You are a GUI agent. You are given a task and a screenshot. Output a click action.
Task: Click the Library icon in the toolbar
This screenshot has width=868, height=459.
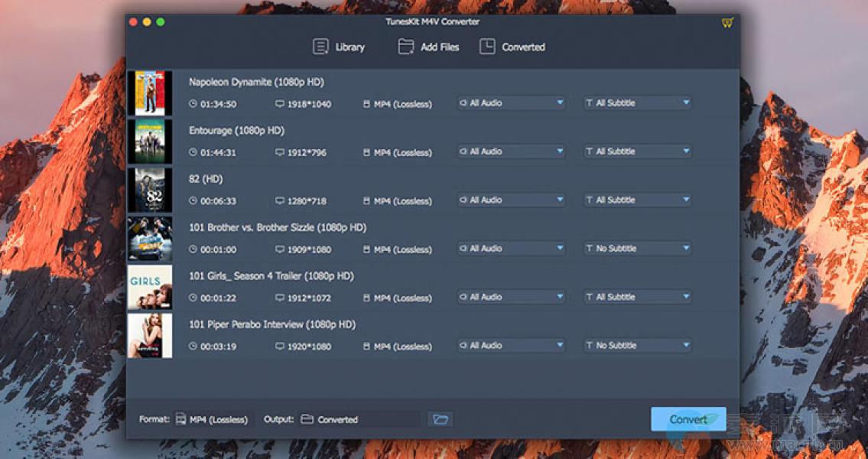point(320,47)
